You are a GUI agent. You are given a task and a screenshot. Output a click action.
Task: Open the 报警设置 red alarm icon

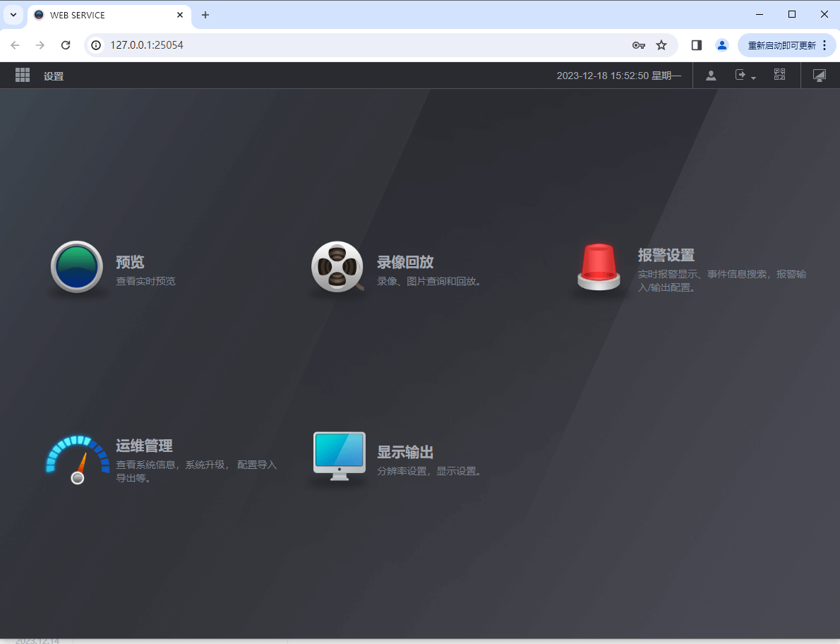(x=599, y=267)
